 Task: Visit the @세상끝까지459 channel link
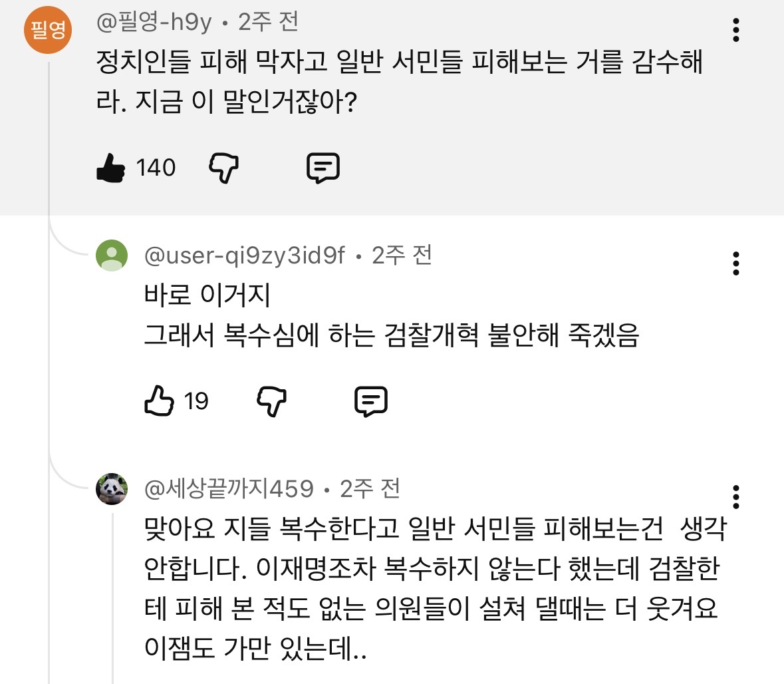[229, 489]
